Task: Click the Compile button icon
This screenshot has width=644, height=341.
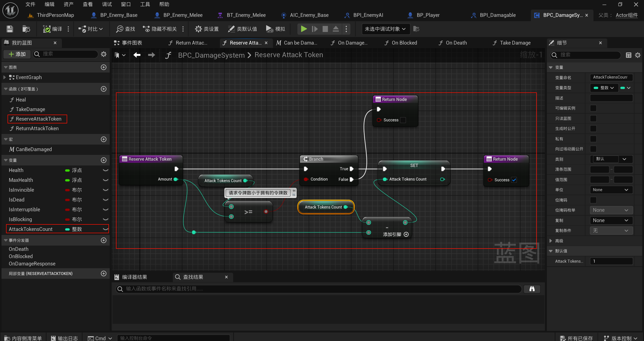Action: pos(47,29)
